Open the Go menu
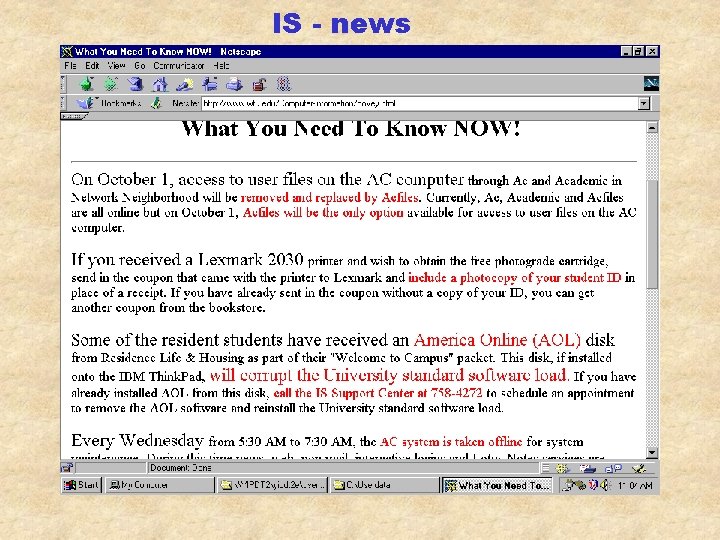Viewport: 720px width, 540px height. click(x=140, y=66)
